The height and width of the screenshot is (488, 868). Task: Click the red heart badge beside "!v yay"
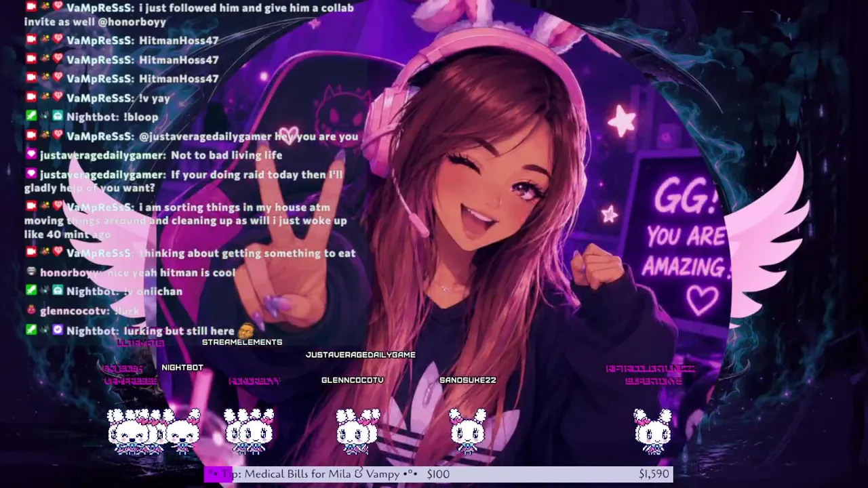pyautogui.click(x=58, y=97)
